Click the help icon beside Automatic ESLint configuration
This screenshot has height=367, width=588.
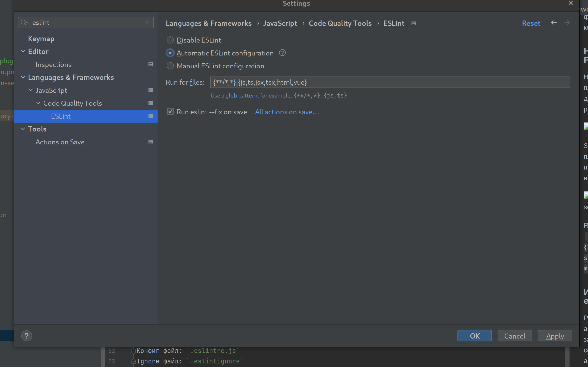tap(282, 53)
